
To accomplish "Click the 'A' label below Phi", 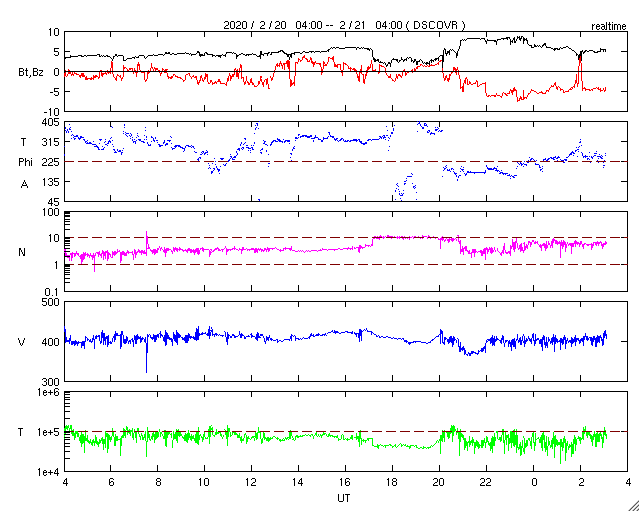I will (x=24, y=185).
